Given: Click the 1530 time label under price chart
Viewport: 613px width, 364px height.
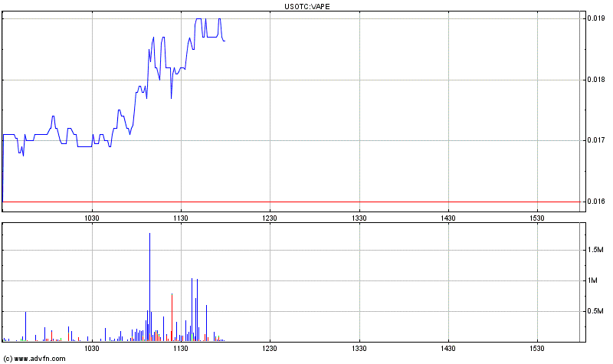Looking at the screenshot, I should [537, 218].
